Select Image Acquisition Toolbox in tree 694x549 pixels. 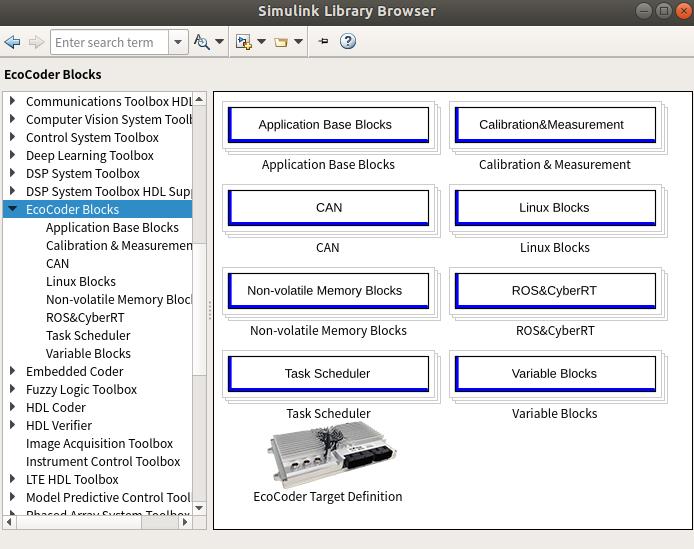point(100,444)
